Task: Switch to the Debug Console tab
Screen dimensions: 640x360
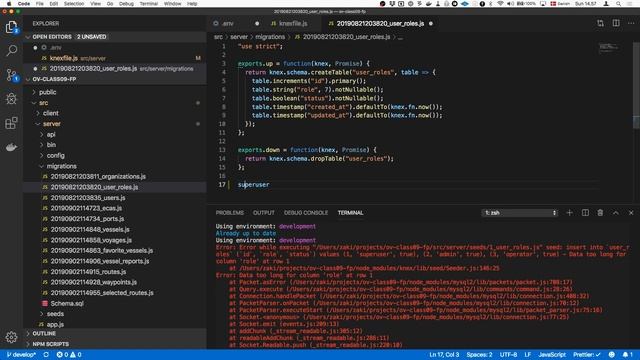Action: (x=306, y=213)
